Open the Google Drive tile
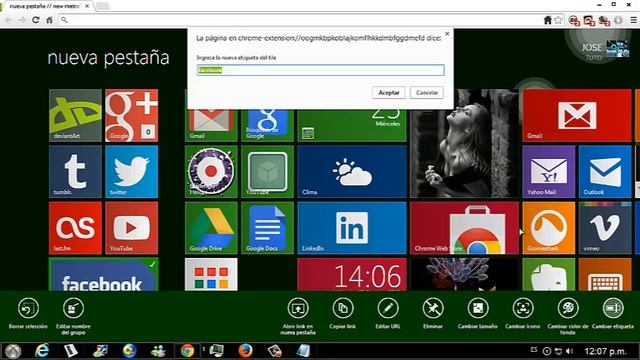The height and width of the screenshot is (360, 640). pos(211,228)
